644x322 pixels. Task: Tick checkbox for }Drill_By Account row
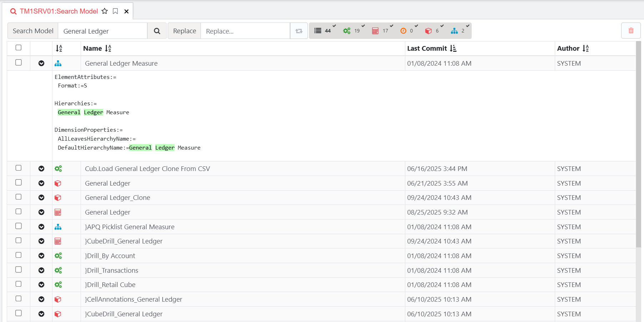pos(19,255)
